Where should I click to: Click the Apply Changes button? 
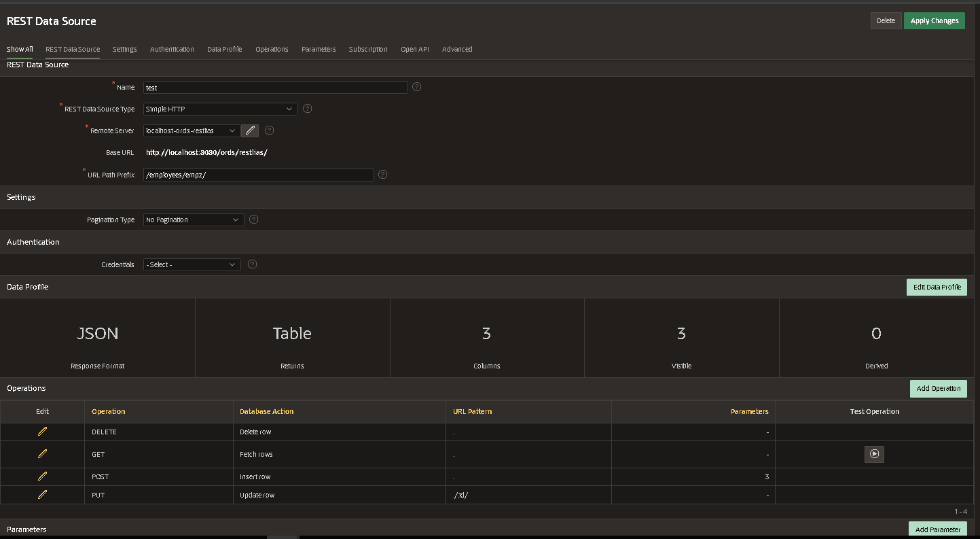point(934,20)
